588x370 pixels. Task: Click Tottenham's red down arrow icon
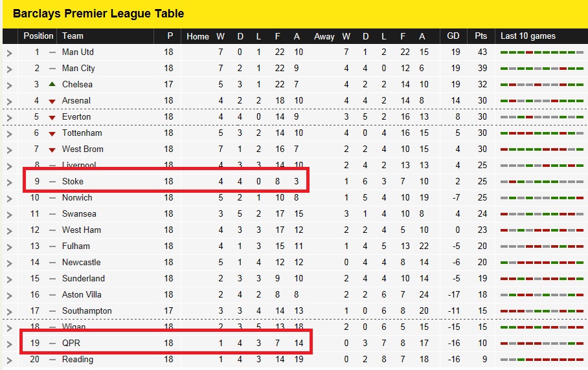52,133
